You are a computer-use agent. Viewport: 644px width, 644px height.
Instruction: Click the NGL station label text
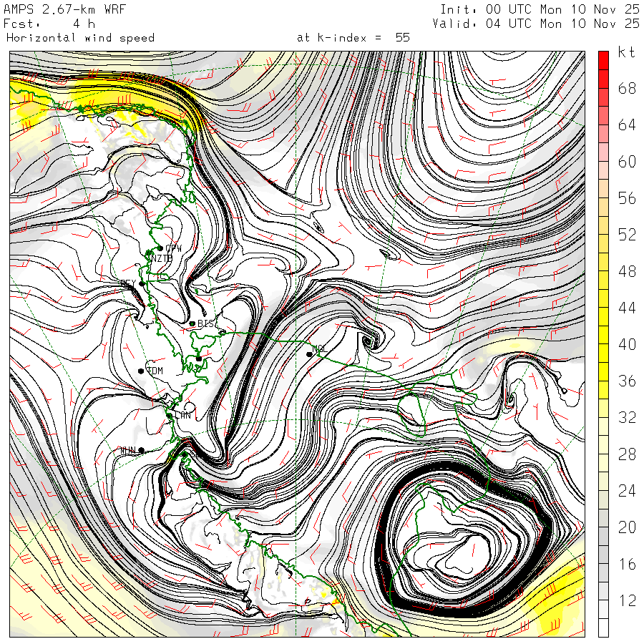pyautogui.click(x=320, y=348)
